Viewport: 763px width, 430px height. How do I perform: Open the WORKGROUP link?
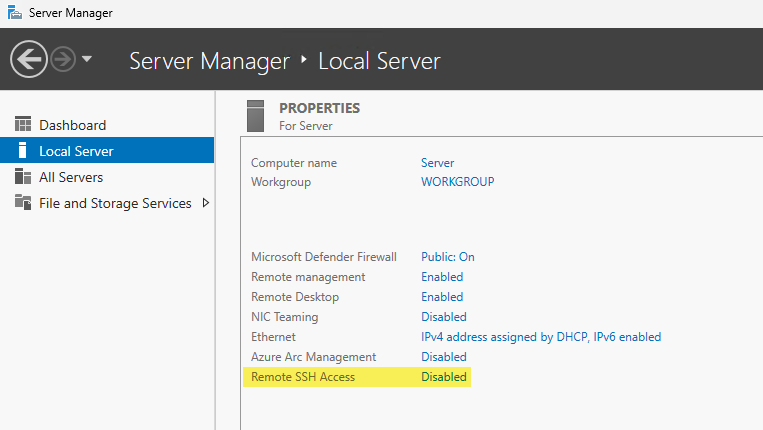pyautogui.click(x=457, y=182)
